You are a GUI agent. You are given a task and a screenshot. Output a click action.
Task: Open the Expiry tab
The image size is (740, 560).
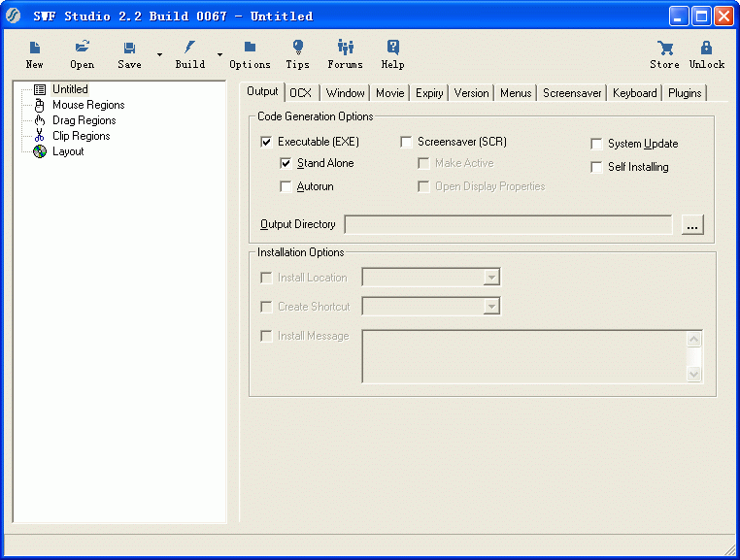click(x=429, y=93)
